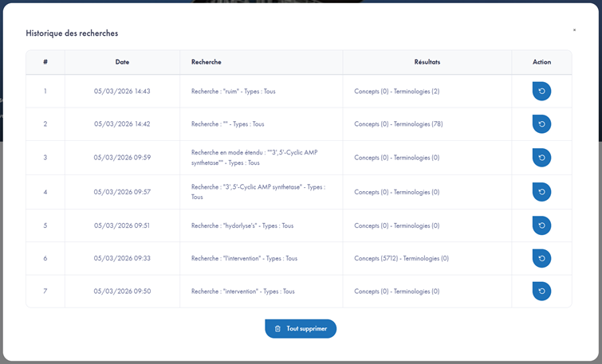The height and width of the screenshot is (364, 602).
Task: Click the Date column header
Action: pos(122,62)
